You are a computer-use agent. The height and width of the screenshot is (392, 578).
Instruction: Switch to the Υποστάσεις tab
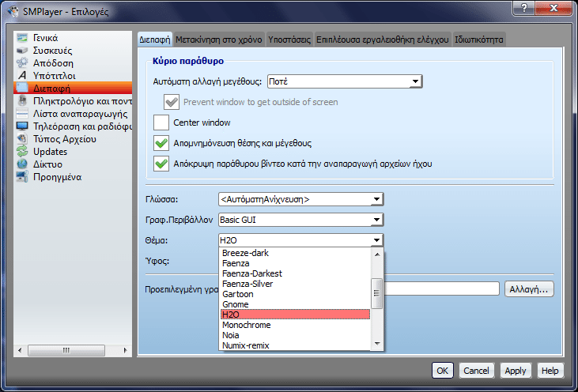click(289, 39)
